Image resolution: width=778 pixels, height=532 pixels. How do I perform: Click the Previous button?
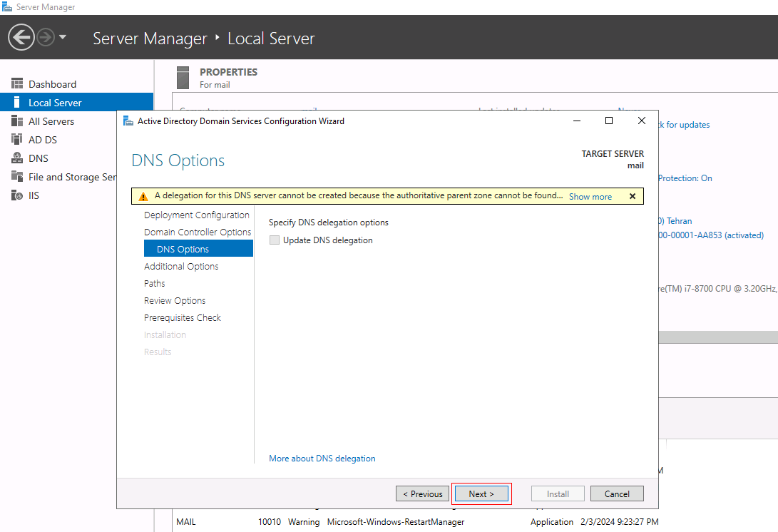click(x=422, y=493)
